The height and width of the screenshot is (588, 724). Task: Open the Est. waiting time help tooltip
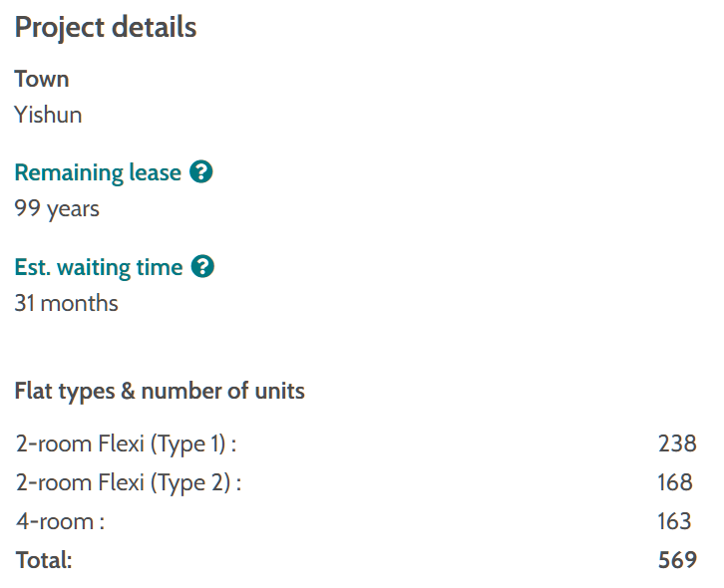202,267
